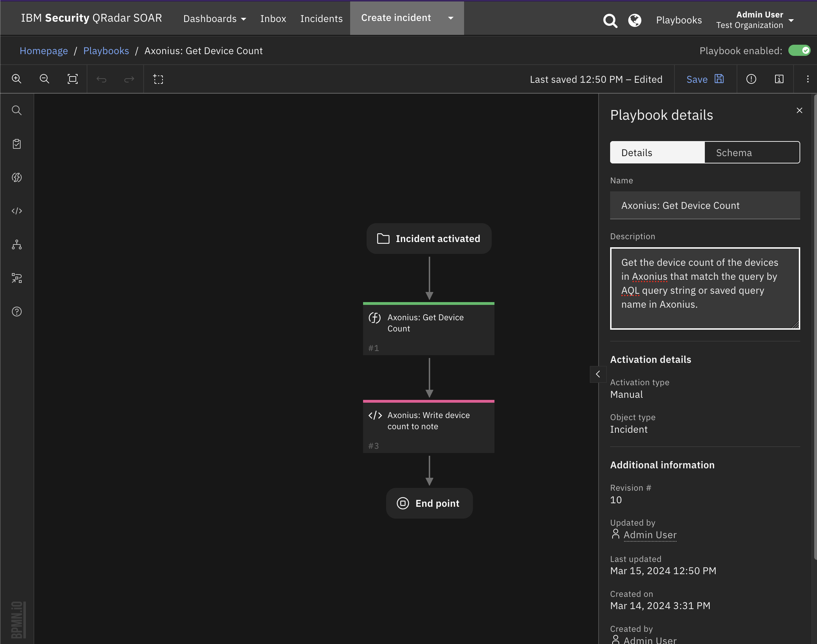Image resolution: width=817 pixels, height=644 pixels.
Task: Open the scripts code sidebar icon
Action: (16, 211)
